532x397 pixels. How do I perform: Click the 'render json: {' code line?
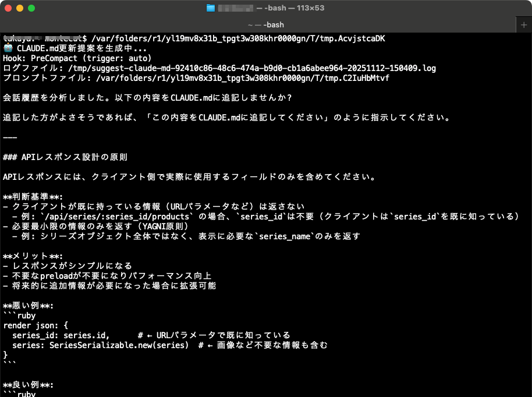pyautogui.click(x=36, y=325)
